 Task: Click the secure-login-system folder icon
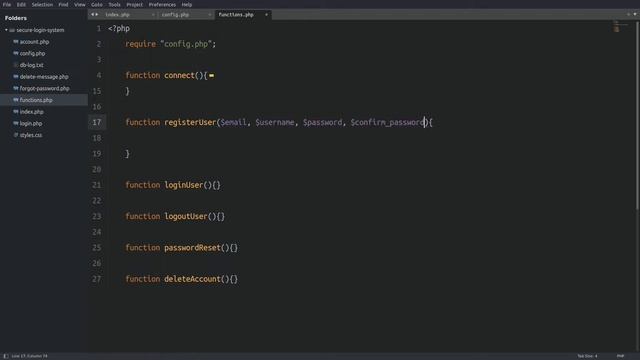[12, 30]
